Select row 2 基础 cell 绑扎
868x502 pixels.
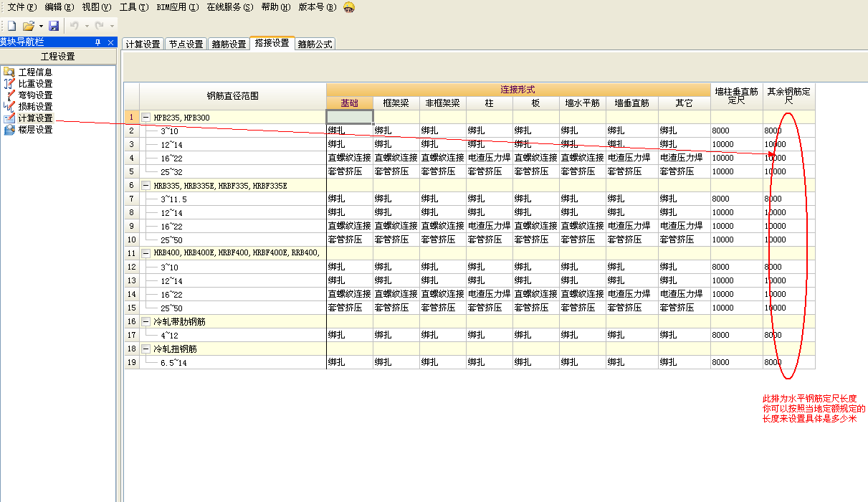350,131
